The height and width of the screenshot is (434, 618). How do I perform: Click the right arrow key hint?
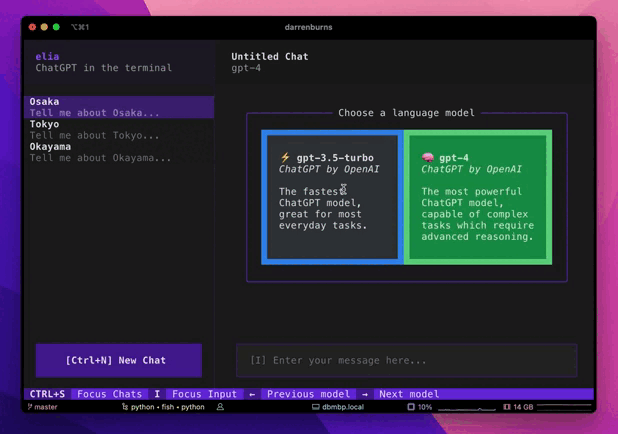click(x=365, y=394)
